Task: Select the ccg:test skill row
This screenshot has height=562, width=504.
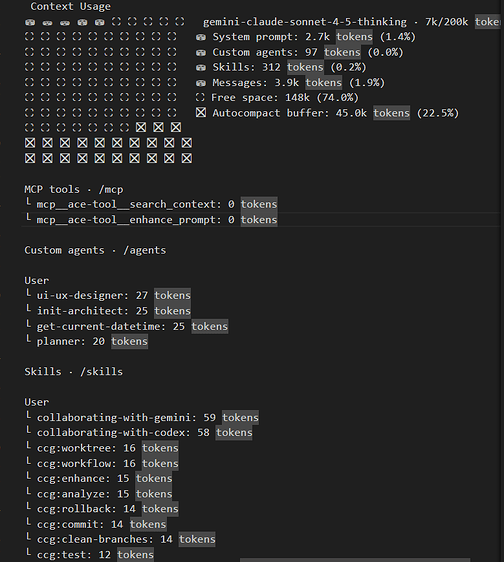Action: pos(89,555)
